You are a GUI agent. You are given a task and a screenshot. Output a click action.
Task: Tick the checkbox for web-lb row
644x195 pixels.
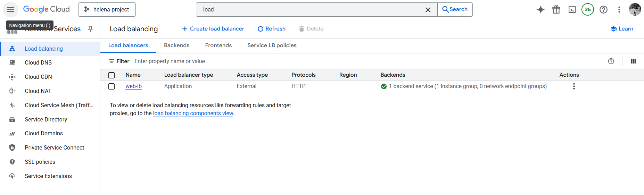112,86
